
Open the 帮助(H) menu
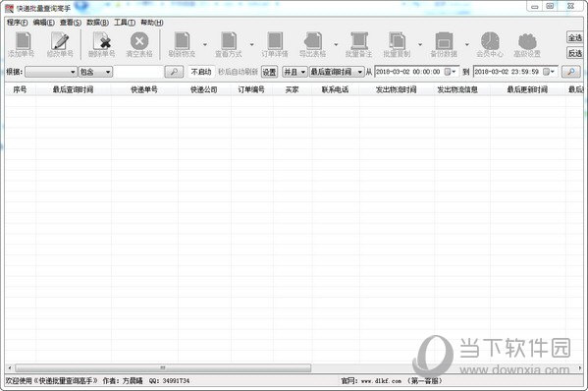(152, 23)
